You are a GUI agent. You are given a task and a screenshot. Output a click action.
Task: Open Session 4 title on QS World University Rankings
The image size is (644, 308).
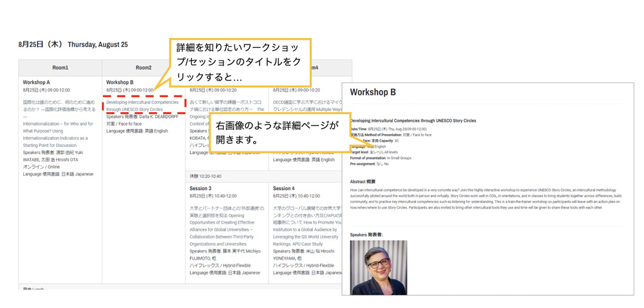click(x=308, y=226)
